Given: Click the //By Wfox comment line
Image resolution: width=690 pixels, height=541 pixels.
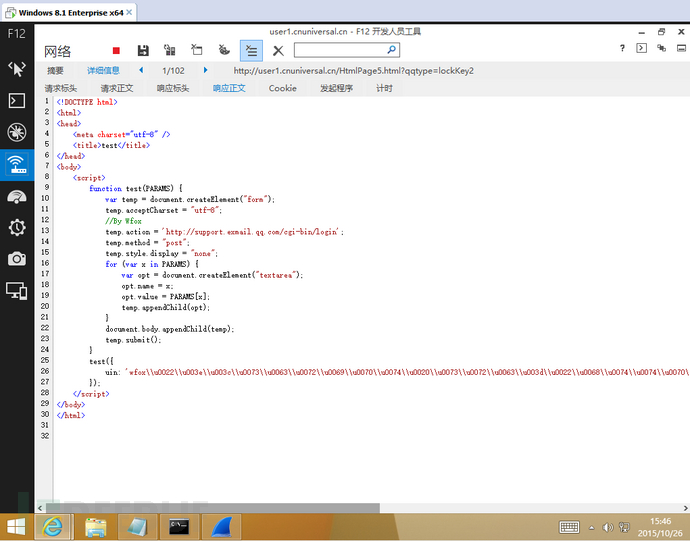Looking at the screenshot, I should point(123,221).
